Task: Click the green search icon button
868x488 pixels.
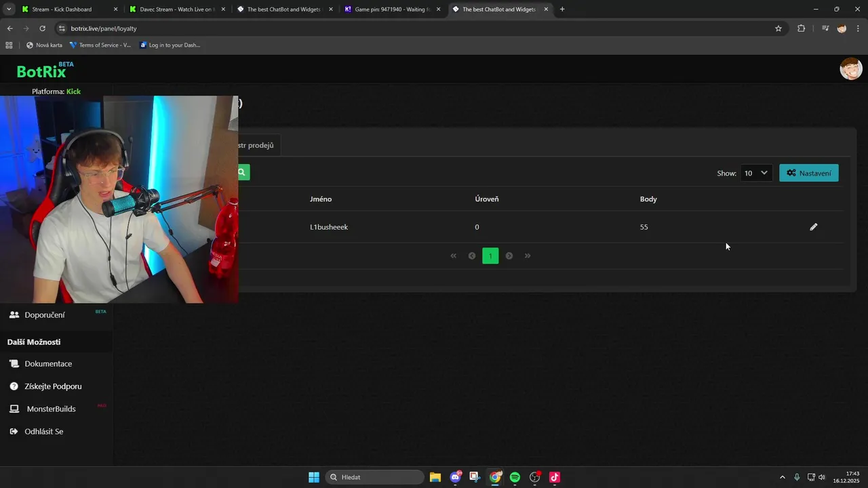Action: pyautogui.click(x=242, y=172)
